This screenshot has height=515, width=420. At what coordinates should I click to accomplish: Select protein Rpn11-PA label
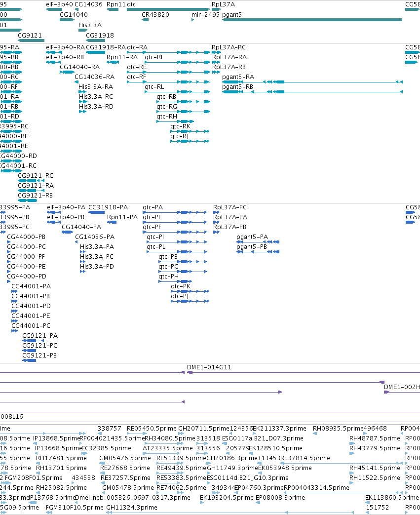coord(122,217)
